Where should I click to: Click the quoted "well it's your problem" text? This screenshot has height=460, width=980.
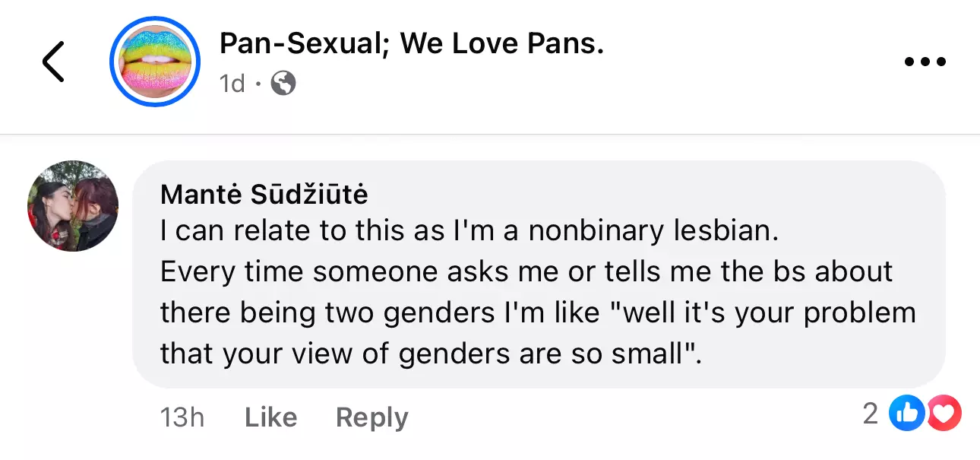click(x=769, y=312)
